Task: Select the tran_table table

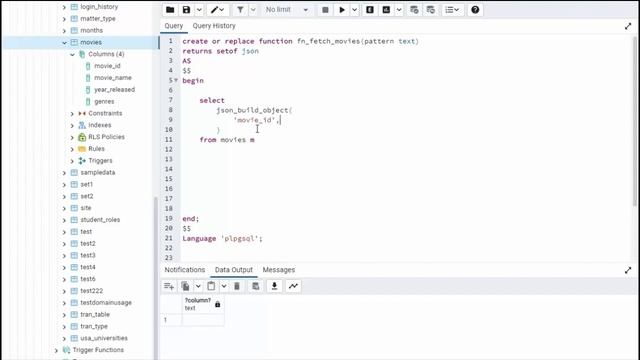Action: pos(95,314)
